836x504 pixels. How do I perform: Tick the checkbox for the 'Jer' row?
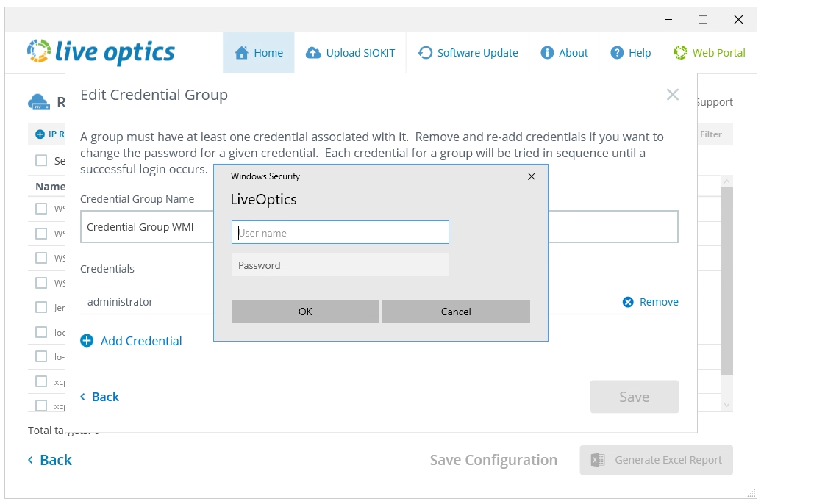tap(41, 307)
